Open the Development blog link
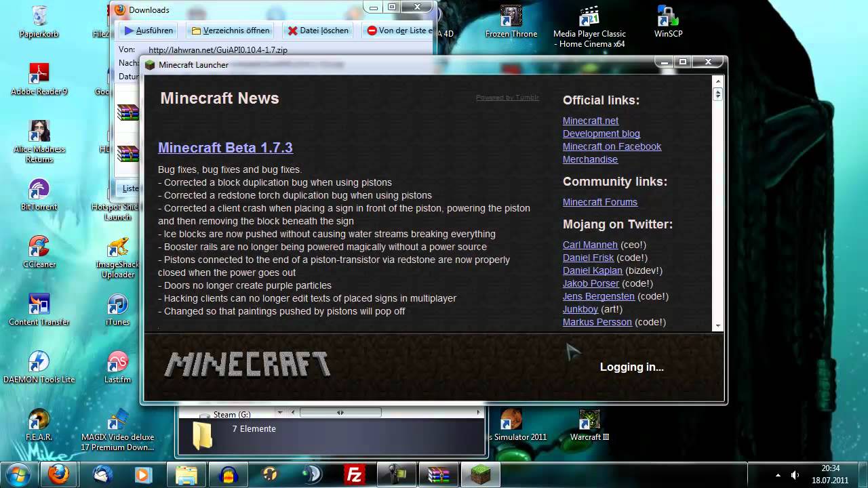This screenshot has width=868, height=488. tap(601, 134)
